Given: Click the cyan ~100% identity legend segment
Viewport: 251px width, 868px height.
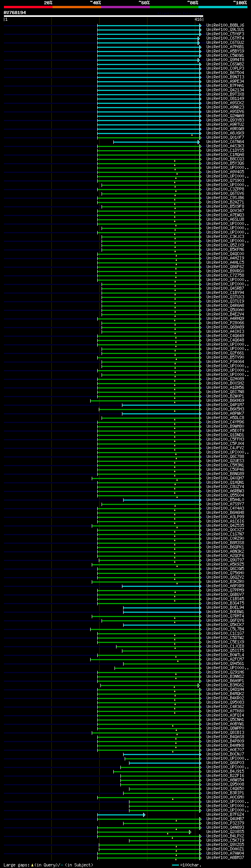Looking at the screenshot, I should tap(222, 7).
